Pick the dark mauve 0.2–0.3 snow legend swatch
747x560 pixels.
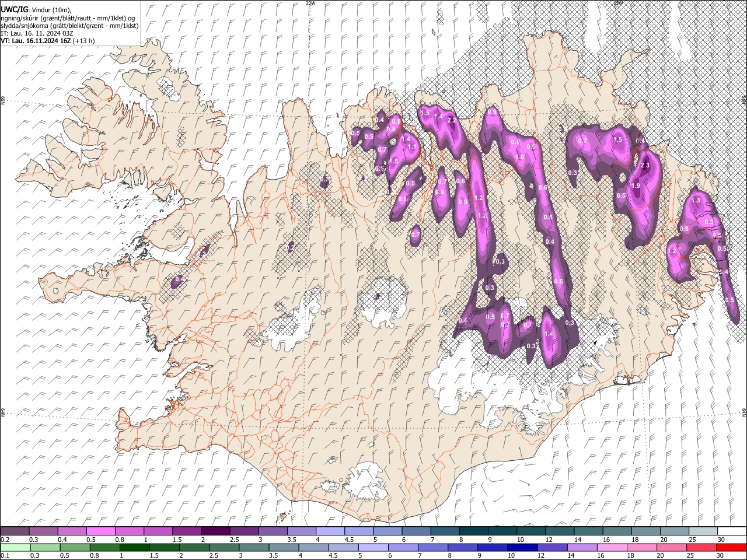click(15, 531)
